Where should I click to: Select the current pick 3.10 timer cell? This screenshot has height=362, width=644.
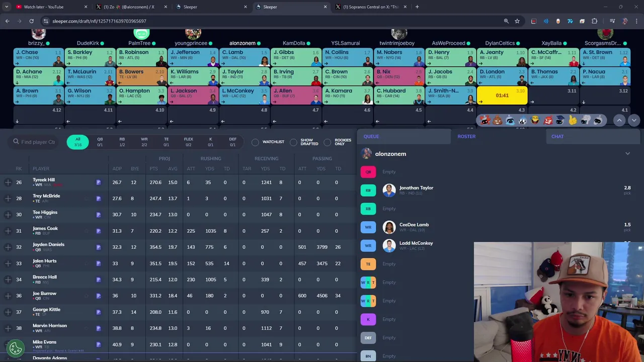coord(502,96)
